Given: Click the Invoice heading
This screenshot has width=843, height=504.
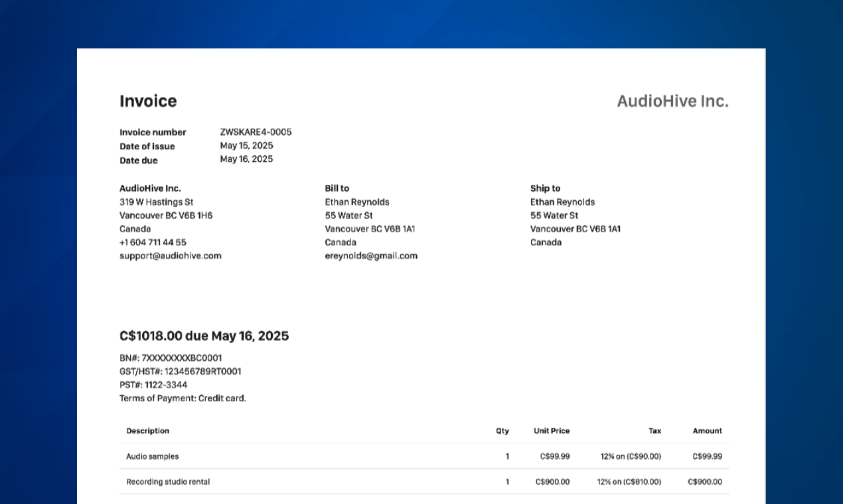Looking at the screenshot, I should (148, 101).
